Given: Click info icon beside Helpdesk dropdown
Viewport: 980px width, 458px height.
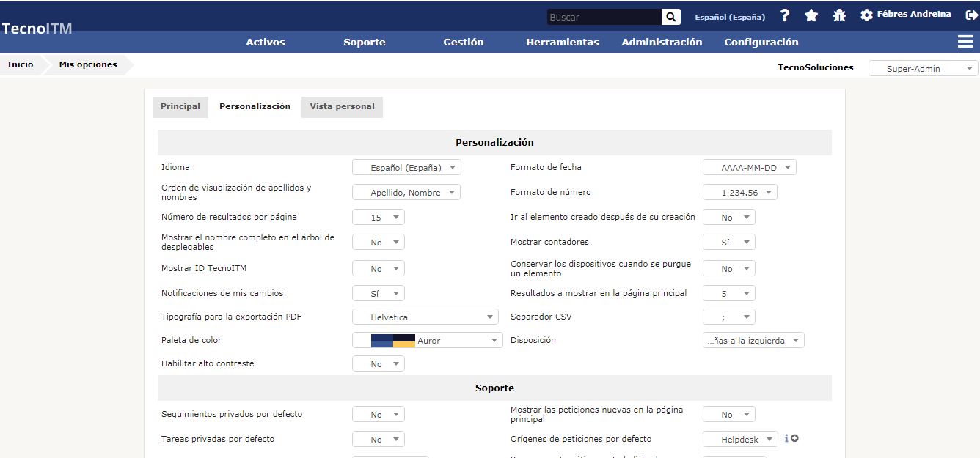Looking at the screenshot, I should coord(786,438).
